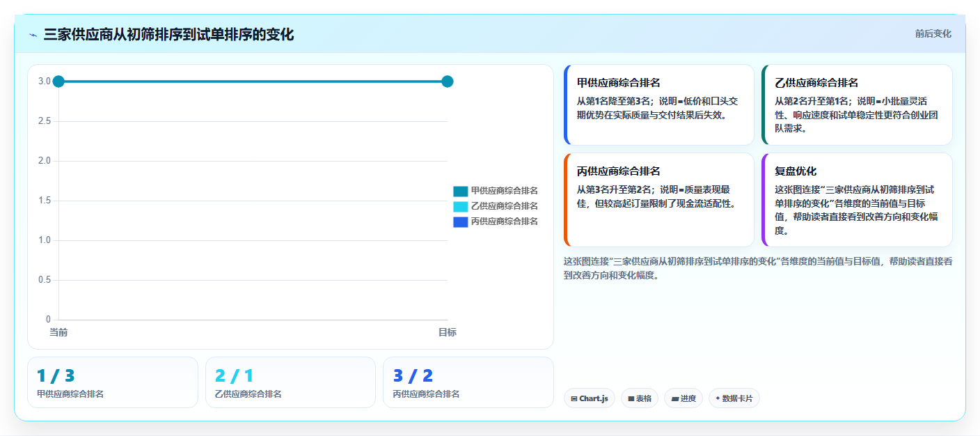Click the 进度 tag icon
The width and height of the screenshot is (980, 436).
point(674,399)
